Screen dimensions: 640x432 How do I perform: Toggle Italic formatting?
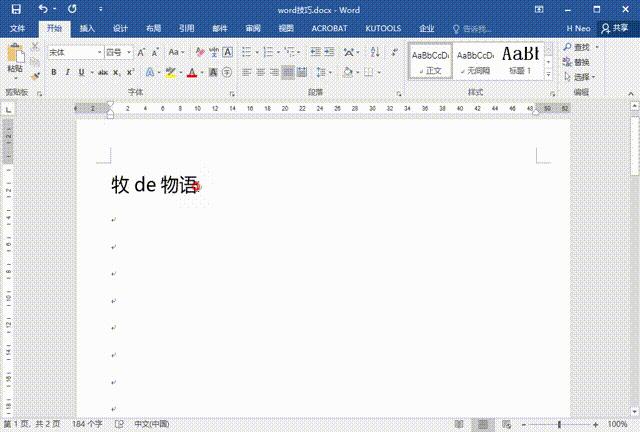67,72
